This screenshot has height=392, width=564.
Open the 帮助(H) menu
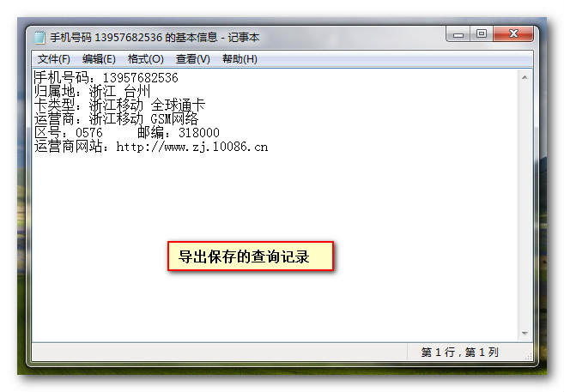click(240, 59)
